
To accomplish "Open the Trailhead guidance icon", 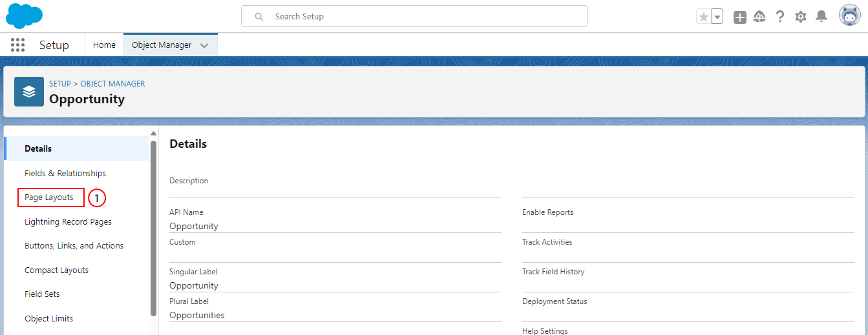I will tap(759, 17).
